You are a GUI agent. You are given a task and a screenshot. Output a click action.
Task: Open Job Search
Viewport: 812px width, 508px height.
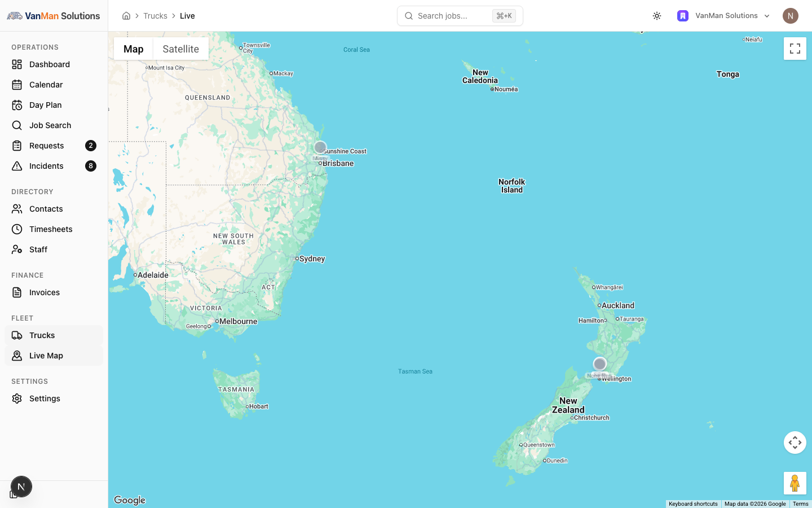coord(54,125)
